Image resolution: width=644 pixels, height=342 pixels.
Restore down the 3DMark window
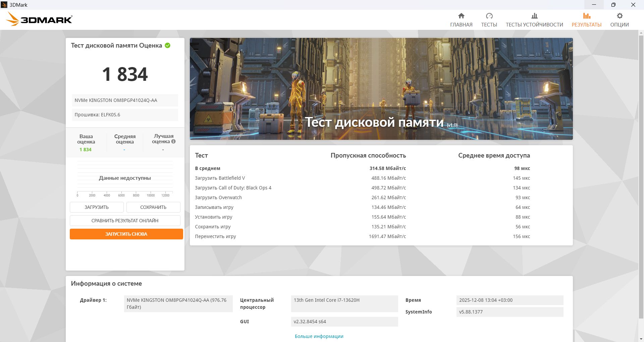pyautogui.click(x=613, y=5)
